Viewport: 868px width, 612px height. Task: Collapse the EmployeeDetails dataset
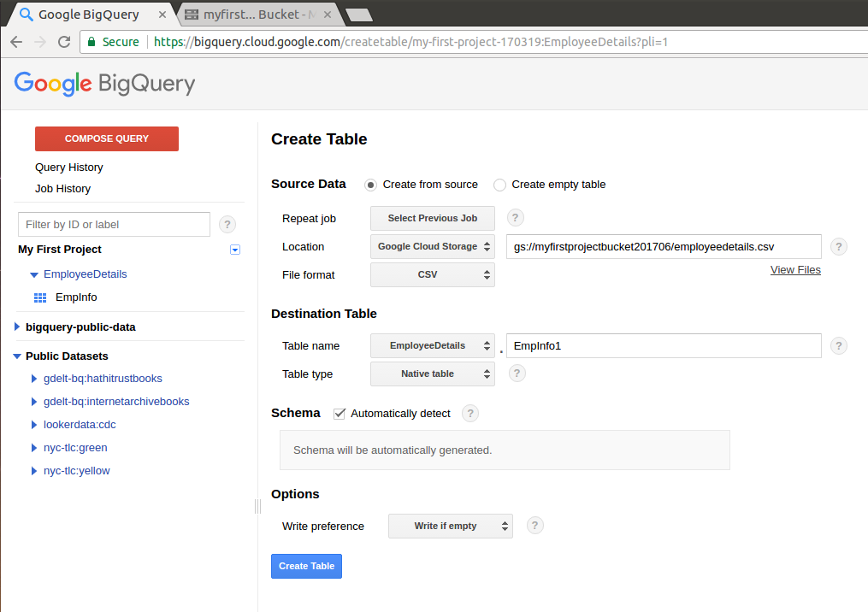33,274
